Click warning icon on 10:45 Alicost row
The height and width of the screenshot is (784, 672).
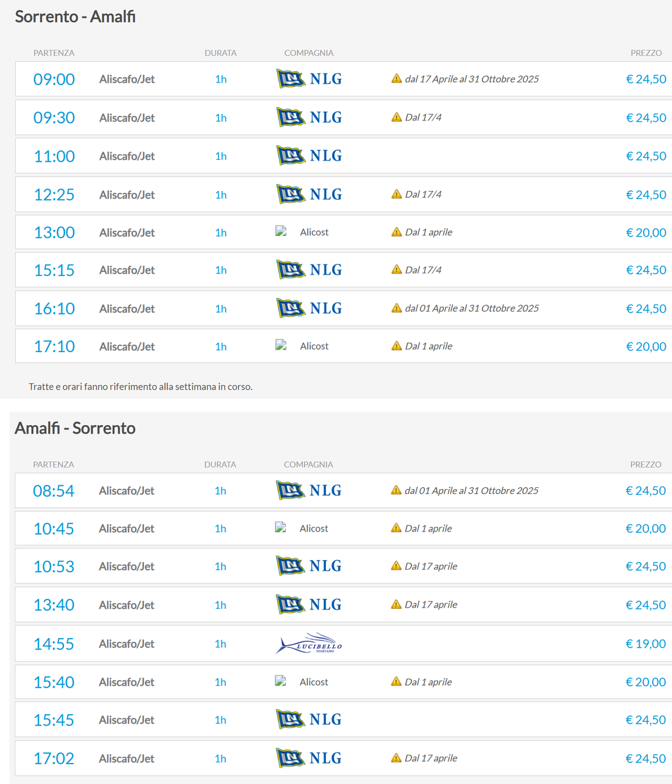[396, 528]
